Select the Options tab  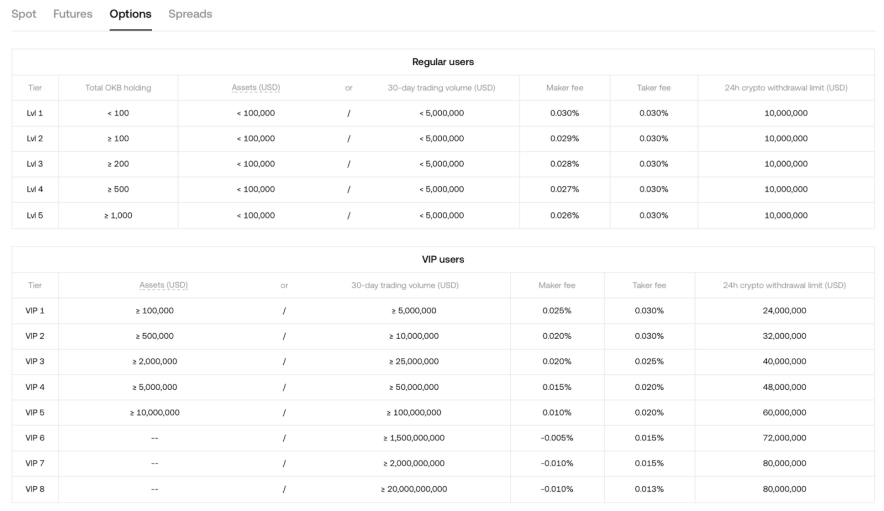130,14
